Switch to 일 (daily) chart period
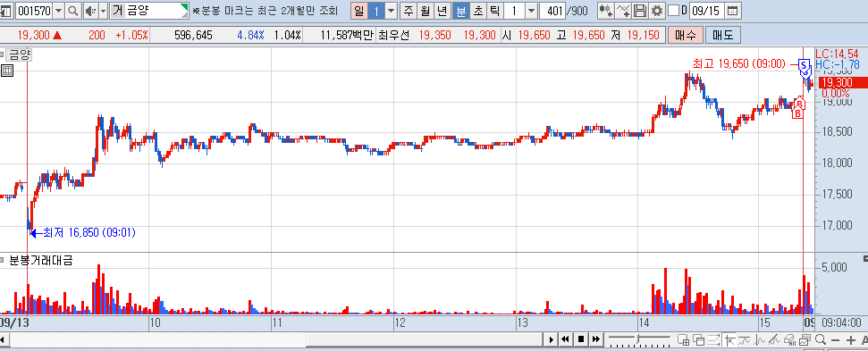Viewport: 868px width, 351px height. click(358, 10)
